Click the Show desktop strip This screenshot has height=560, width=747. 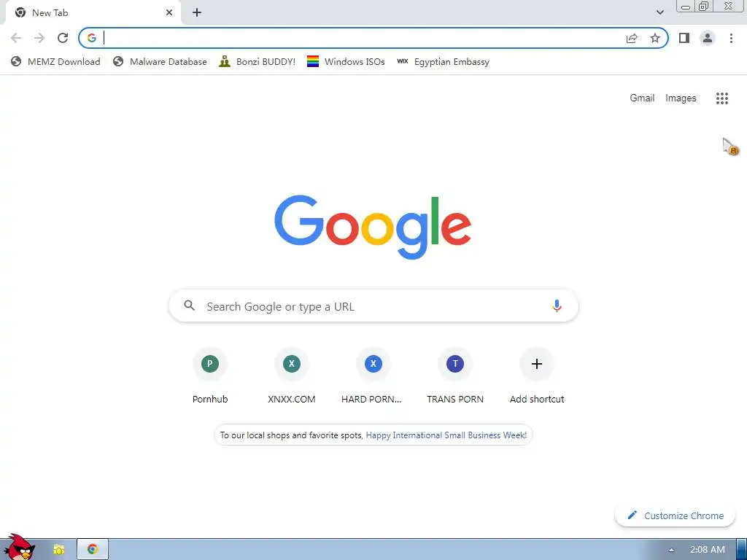pyautogui.click(x=742, y=550)
